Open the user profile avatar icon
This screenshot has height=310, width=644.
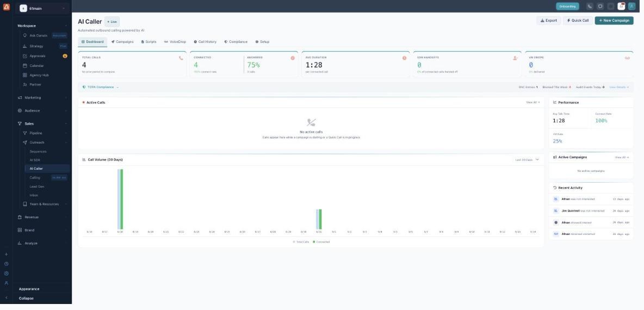(x=631, y=6)
